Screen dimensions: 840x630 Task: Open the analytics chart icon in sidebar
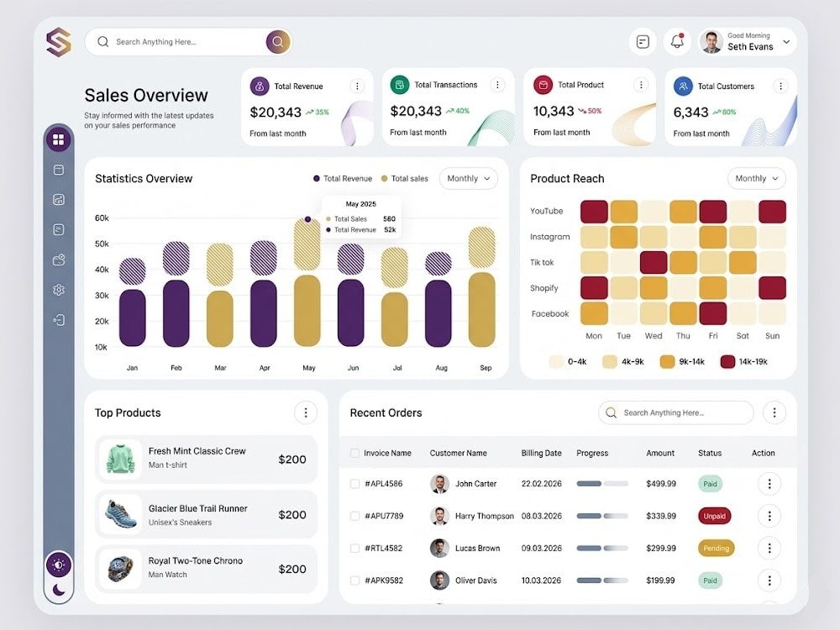59,200
